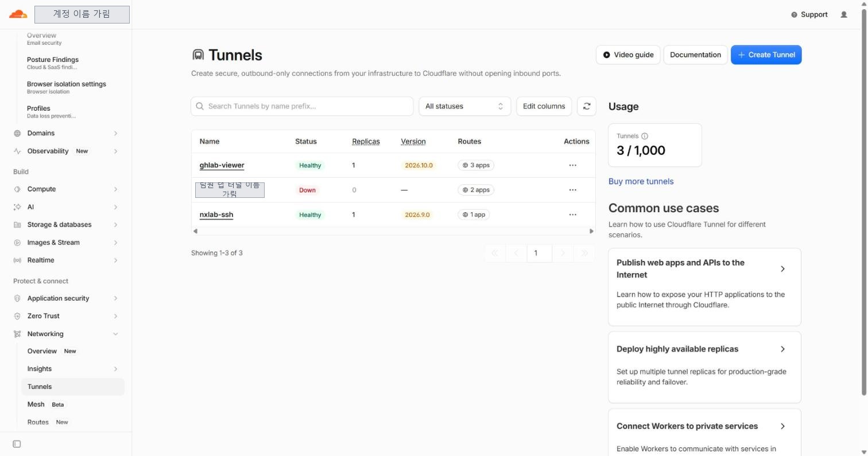This screenshot has height=456, width=868.
Task: Click the Replicas column header
Action: pyautogui.click(x=366, y=142)
